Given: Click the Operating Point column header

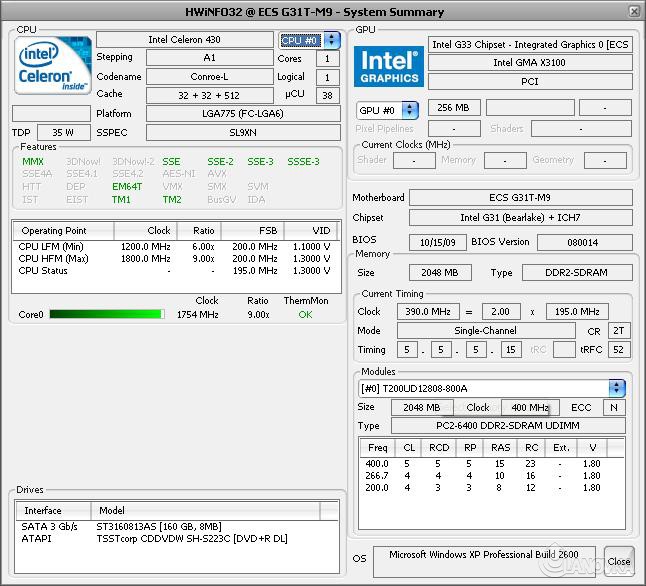Looking at the screenshot, I should [55, 231].
